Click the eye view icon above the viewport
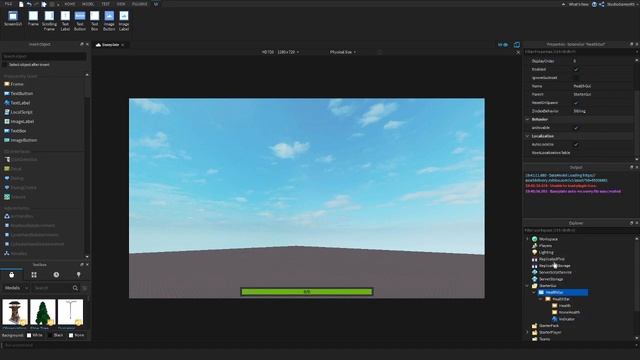The width and height of the screenshot is (640, 360). pos(503,45)
